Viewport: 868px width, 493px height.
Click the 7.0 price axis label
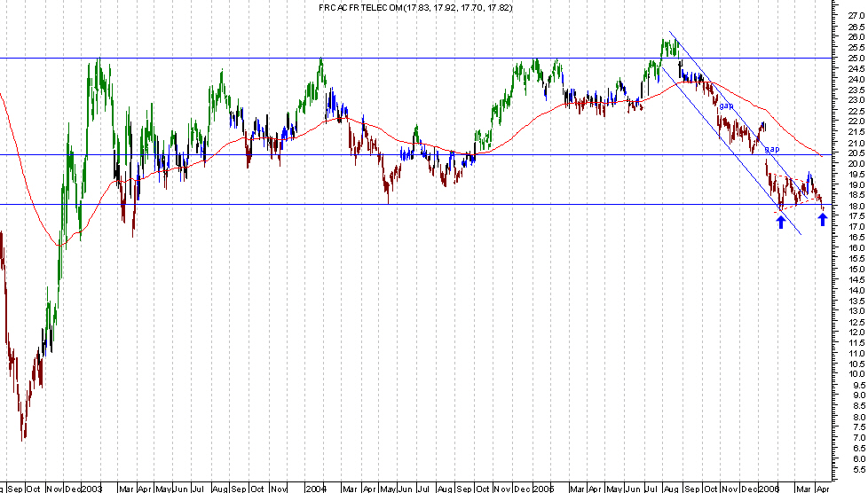[x=858, y=438]
